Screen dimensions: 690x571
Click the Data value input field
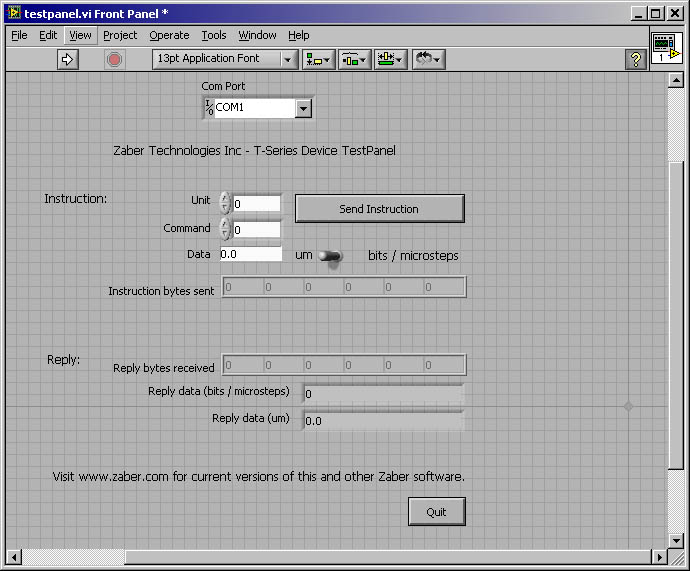tap(251, 254)
